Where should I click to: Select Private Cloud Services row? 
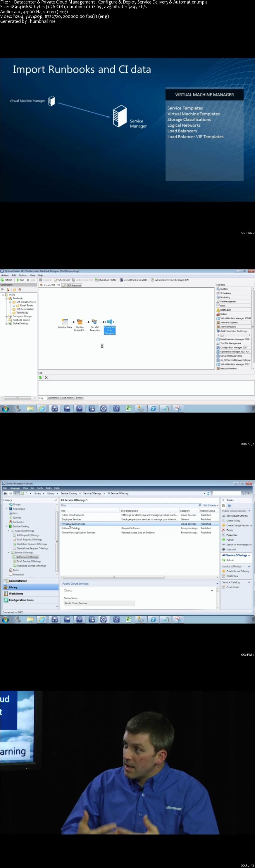click(139, 523)
